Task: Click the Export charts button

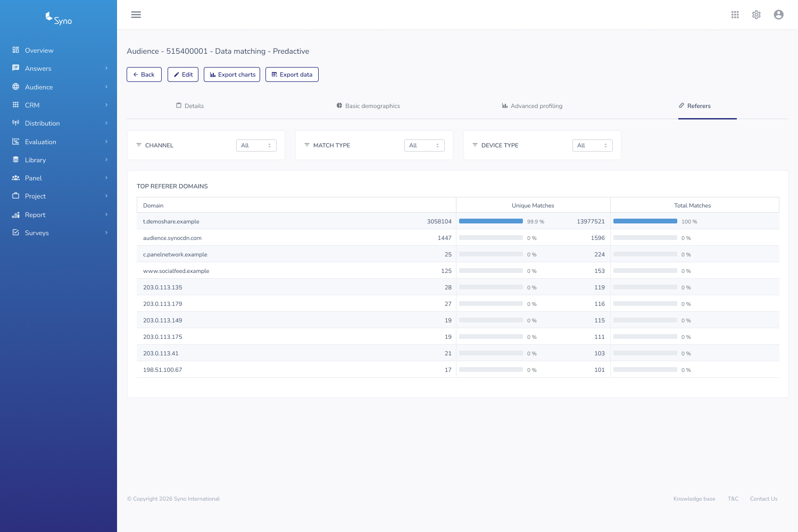Action: point(232,74)
